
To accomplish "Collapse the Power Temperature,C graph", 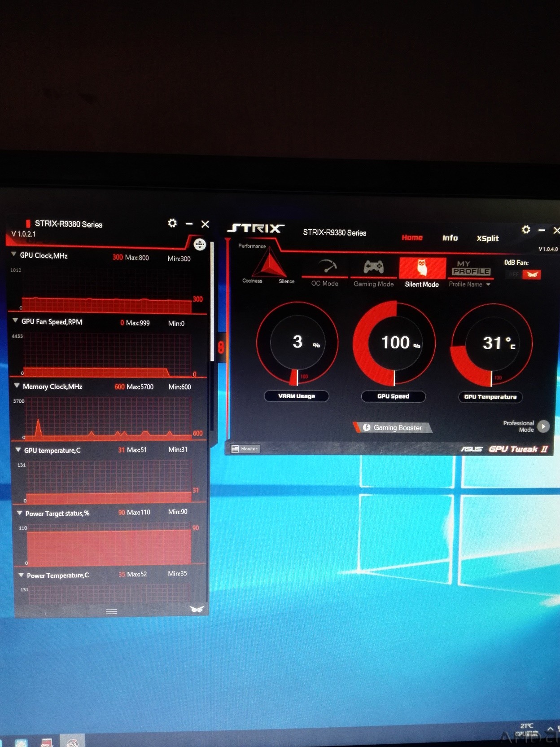I will [21, 575].
